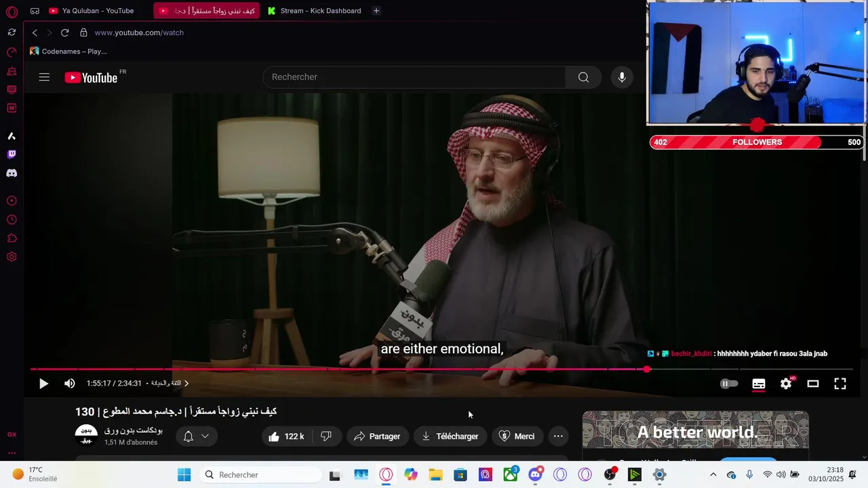Click the Partager share button

click(x=378, y=436)
